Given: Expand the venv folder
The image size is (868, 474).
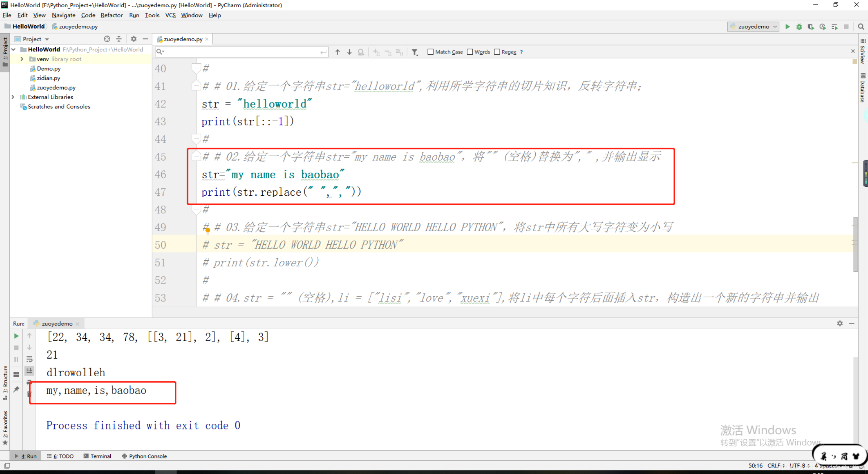Looking at the screenshot, I should [x=22, y=59].
